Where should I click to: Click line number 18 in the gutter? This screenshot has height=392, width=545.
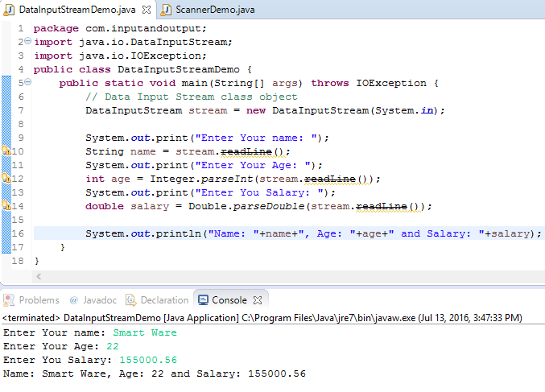click(x=18, y=261)
